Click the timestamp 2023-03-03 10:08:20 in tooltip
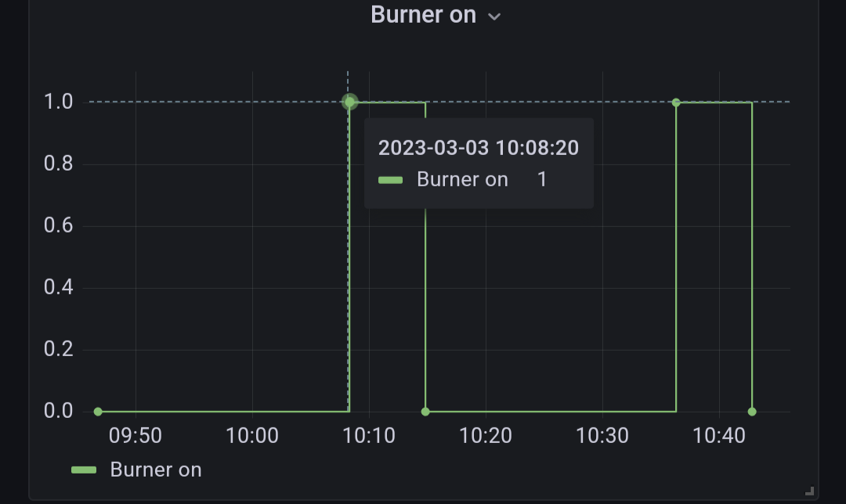 [x=478, y=147]
